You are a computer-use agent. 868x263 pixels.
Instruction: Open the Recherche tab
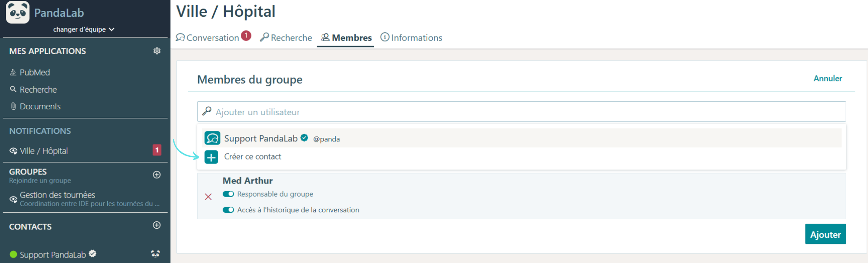[x=286, y=38]
